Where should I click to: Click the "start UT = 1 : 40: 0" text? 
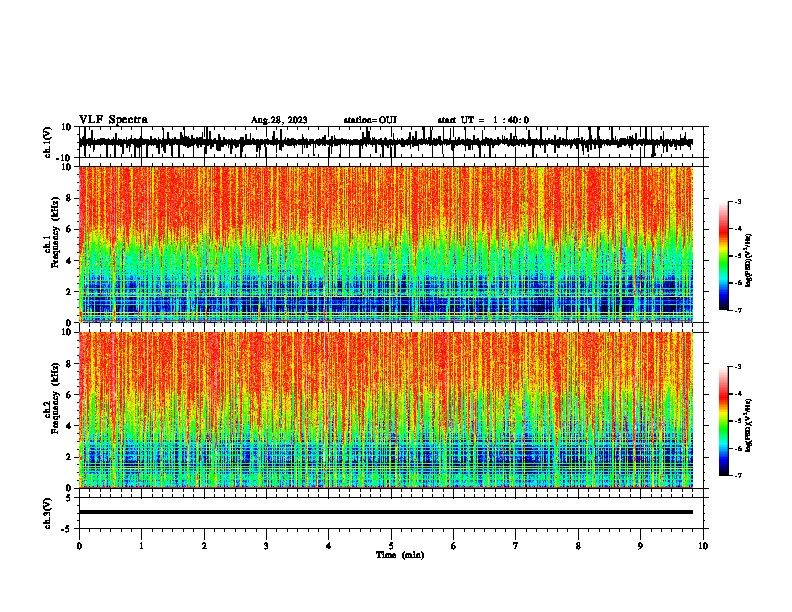pyautogui.click(x=483, y=120)
